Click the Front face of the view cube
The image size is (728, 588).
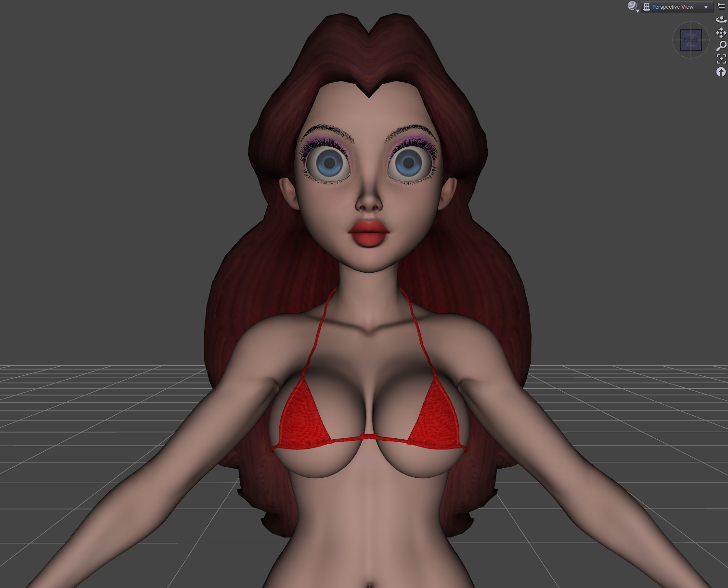coord(691,40)
